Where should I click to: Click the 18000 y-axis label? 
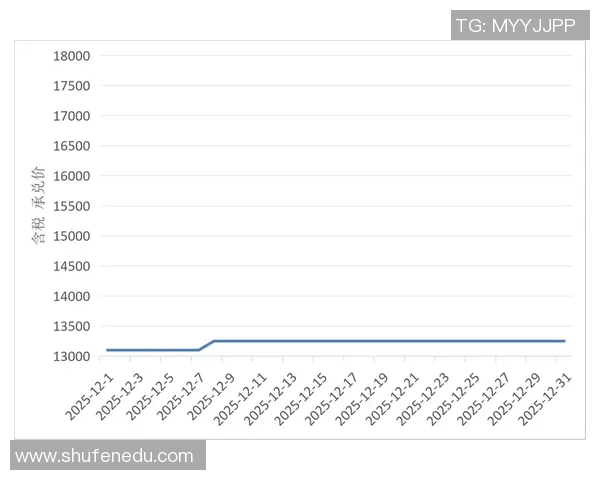[x=71, y=56]
